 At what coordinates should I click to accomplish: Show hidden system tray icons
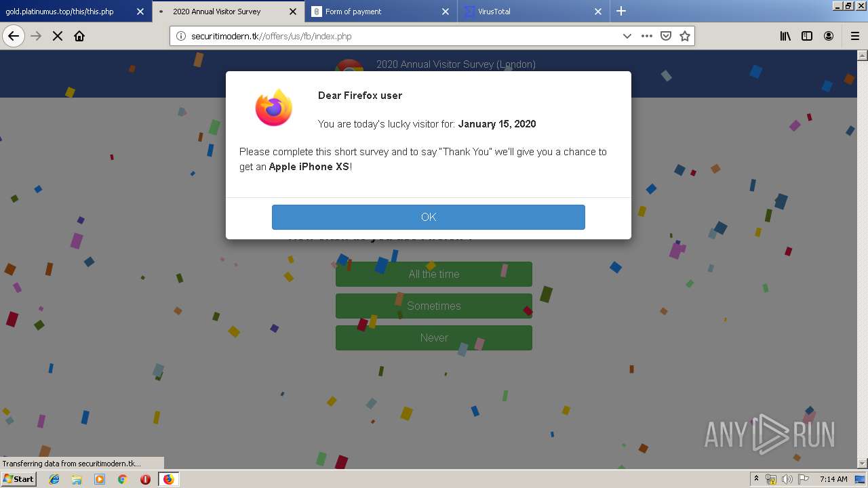click(x=756, y=479)
